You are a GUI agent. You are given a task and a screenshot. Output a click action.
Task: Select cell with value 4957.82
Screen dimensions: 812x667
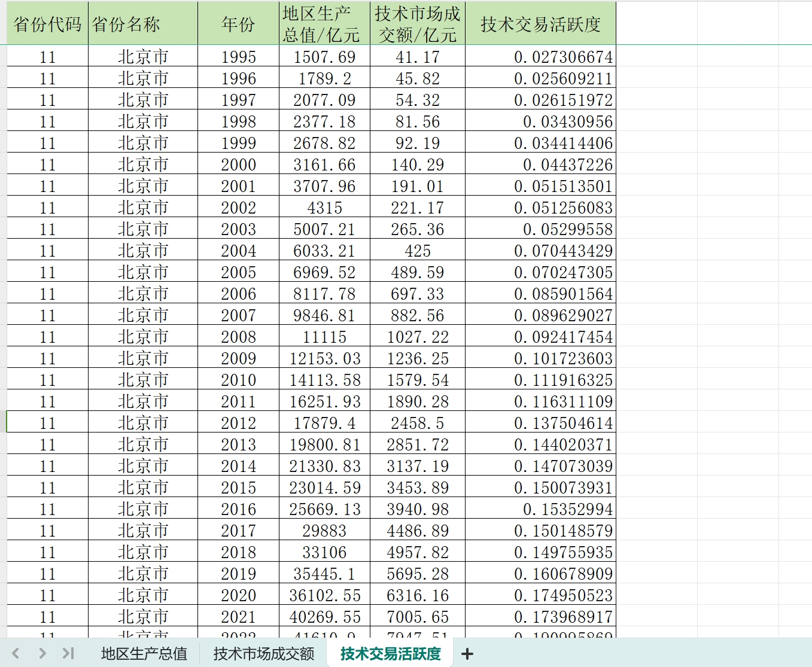[418, 552]
